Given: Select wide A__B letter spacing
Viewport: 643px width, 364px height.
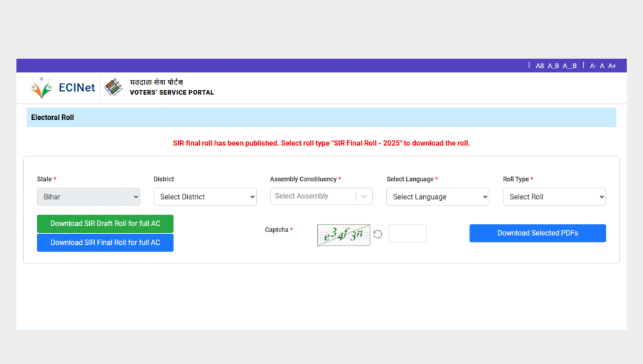Looking at the screenshot, I should pyautogui.click(x=570, y=66).
